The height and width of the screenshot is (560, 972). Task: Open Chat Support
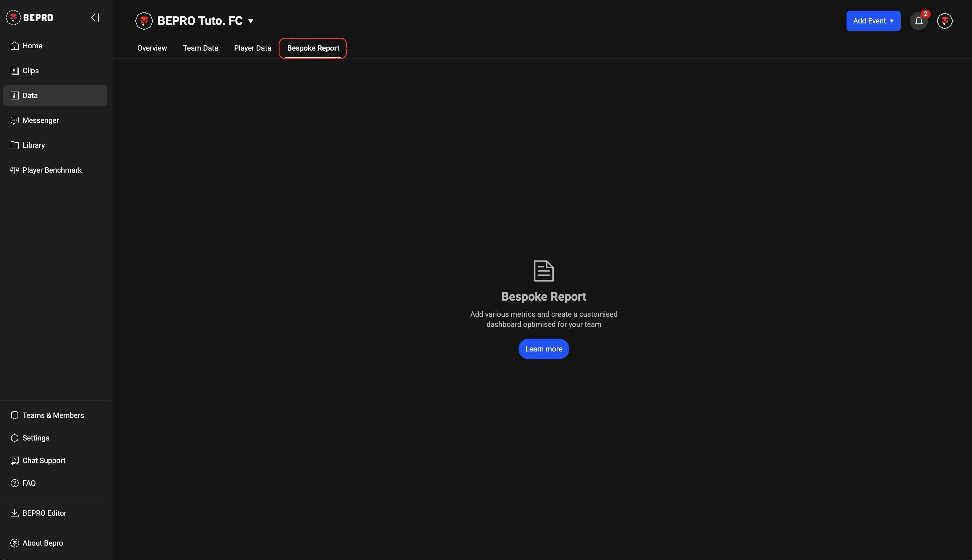(x=44, y=461)
